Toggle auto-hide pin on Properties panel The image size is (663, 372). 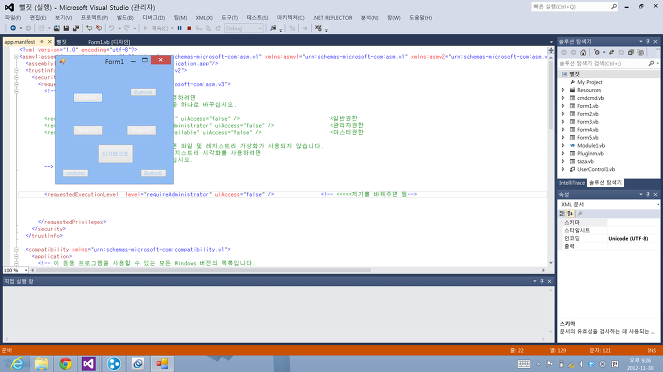click(x=647, y=194)
